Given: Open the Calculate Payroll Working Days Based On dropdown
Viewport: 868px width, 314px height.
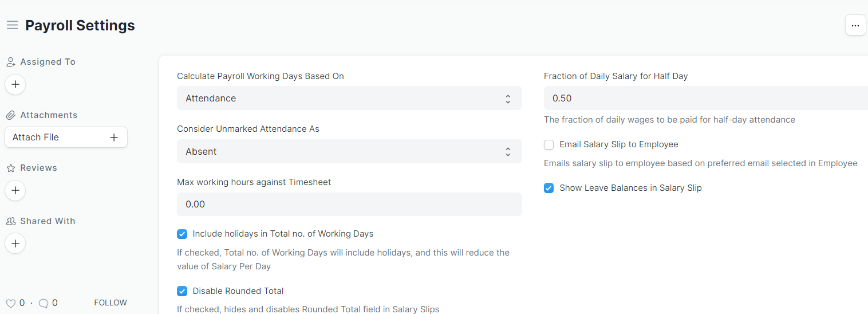Looking at the screenshot, I should click(x=349, y=98).
